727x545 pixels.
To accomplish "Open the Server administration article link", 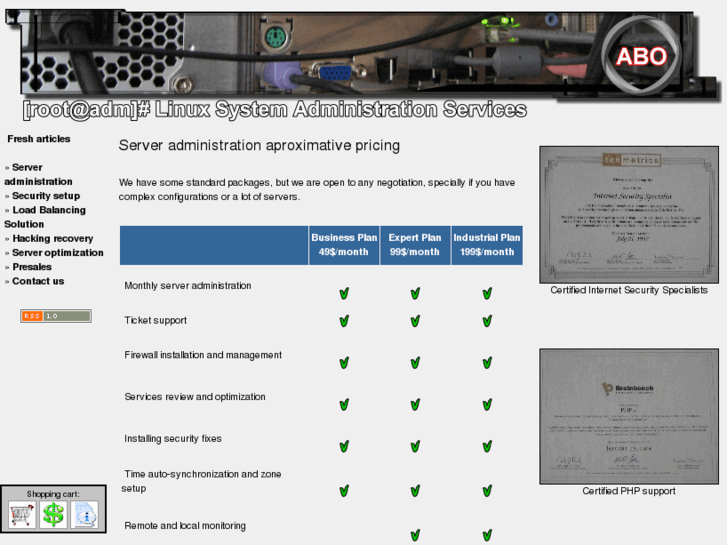I will (x=38, y=174).
